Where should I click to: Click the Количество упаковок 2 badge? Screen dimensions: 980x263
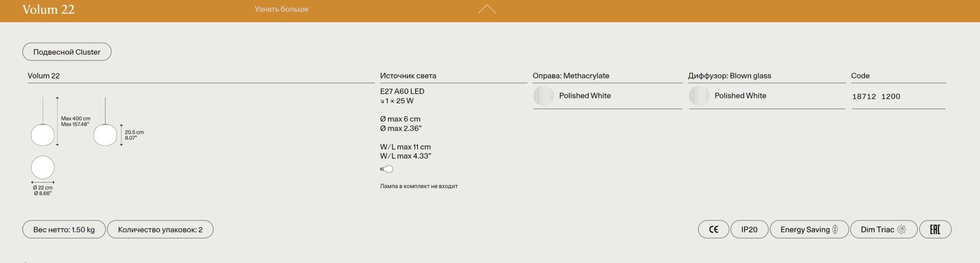160,229
